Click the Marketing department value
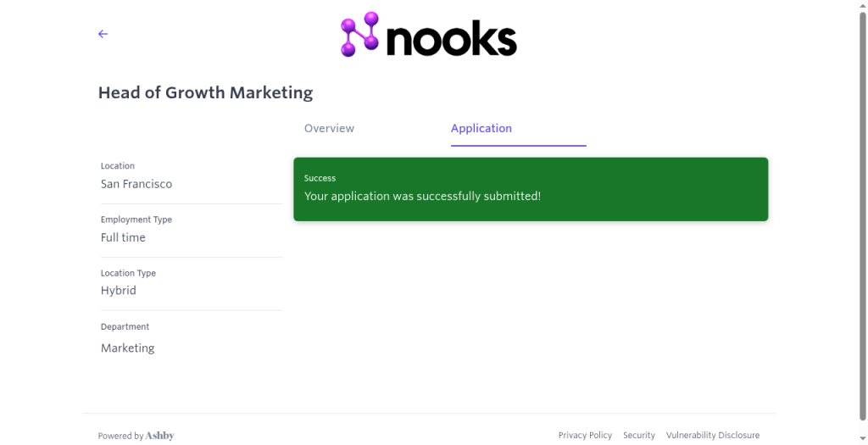This screenshot has width=868, height=445. click(127, 348)
